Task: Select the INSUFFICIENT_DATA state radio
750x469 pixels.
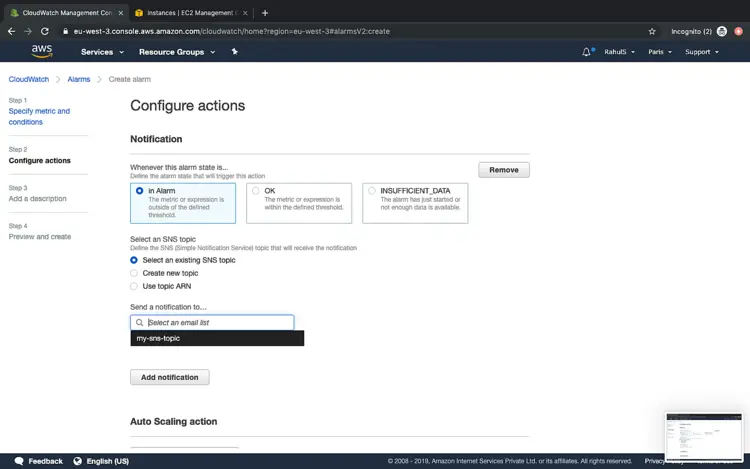Action: point(372,191)
